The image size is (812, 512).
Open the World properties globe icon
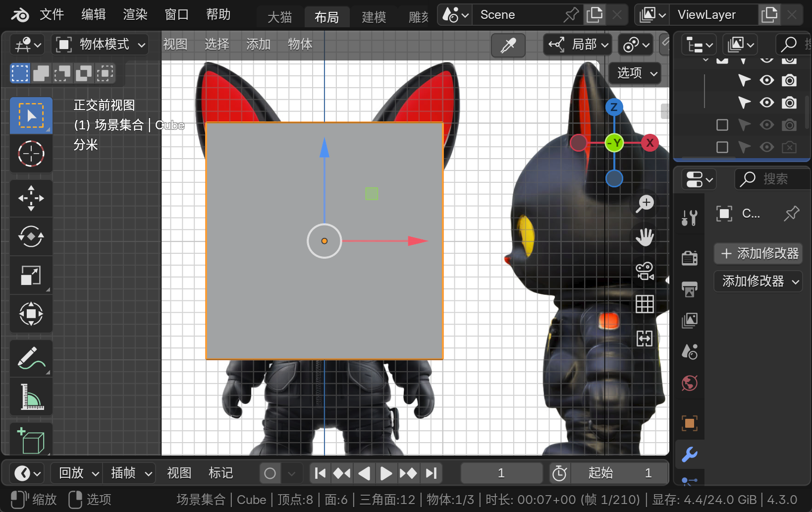pyautogui.click(x=690, y=383)
